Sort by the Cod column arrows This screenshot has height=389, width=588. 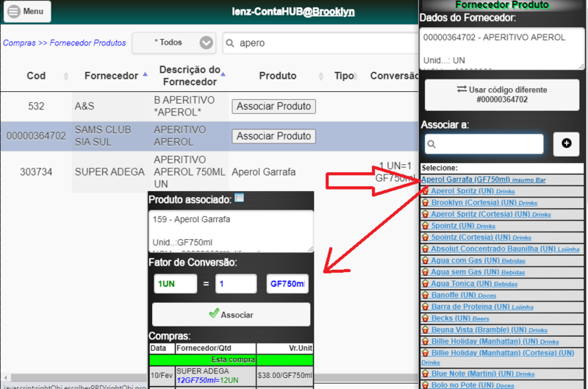point(66,76)
